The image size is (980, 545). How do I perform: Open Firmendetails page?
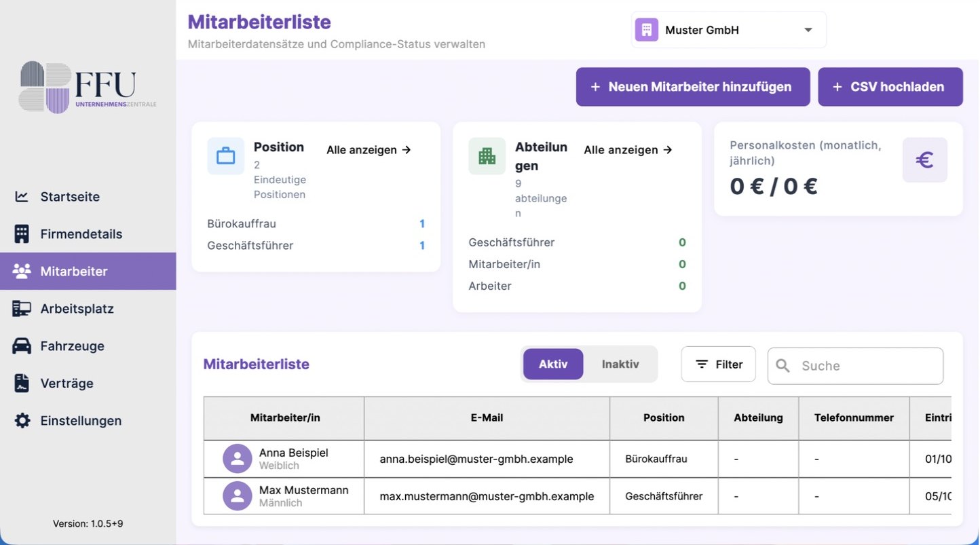point(88,234)
